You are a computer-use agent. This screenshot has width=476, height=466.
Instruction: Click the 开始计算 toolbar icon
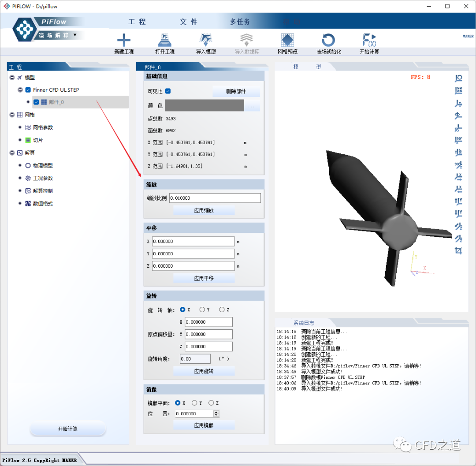(369, 41)
